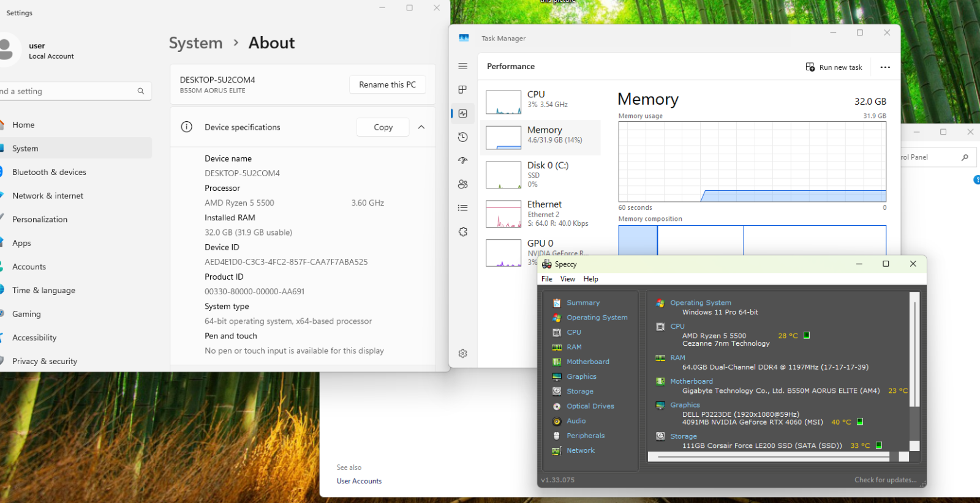980x503 pixels.
Task: Open Details list icon in Task Manager
Action: click(x=463, y=208)
